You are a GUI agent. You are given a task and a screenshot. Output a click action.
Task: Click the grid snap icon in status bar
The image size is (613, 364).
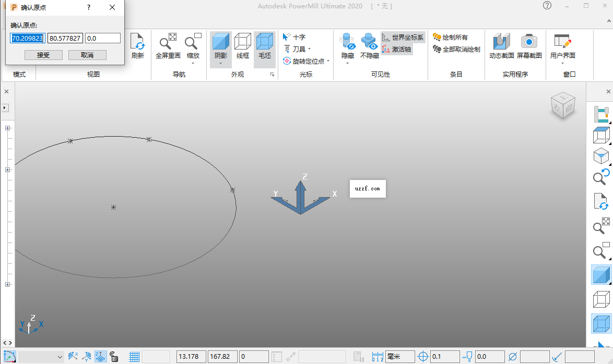click(134, 357)
